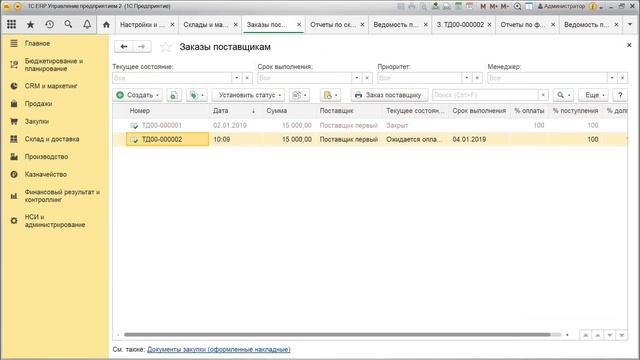640x360 pixels.
Task: Click the НСИ и администрирование gear icon
Action: [14, 221]
